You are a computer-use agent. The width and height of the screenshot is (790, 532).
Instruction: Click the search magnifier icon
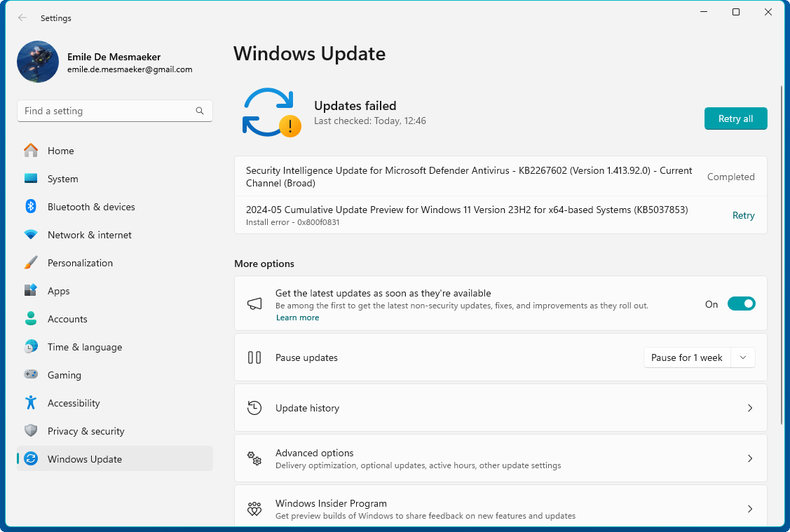click(x=200, y=111)
